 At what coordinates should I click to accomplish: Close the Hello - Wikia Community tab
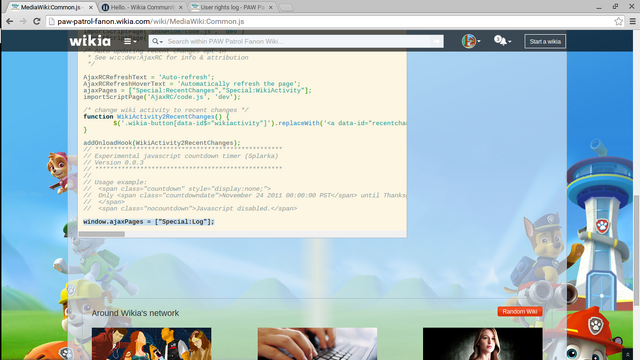180,7
